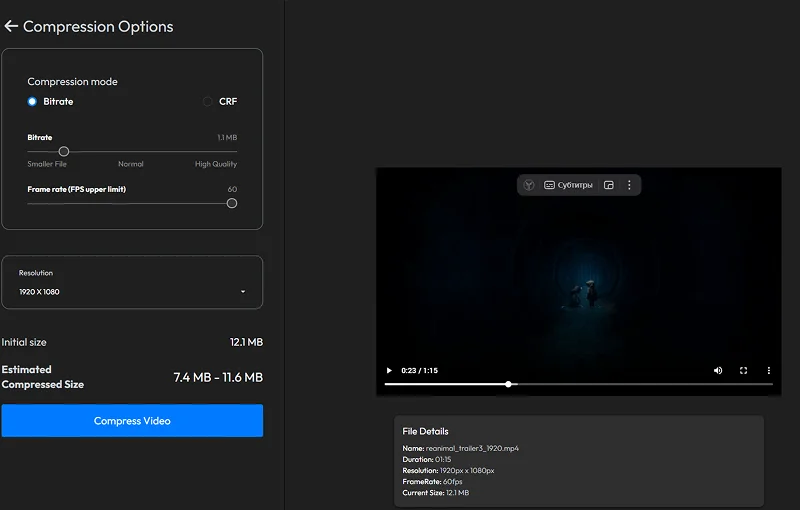Go back using the arrow beside Compression Options

click(11, 26)
